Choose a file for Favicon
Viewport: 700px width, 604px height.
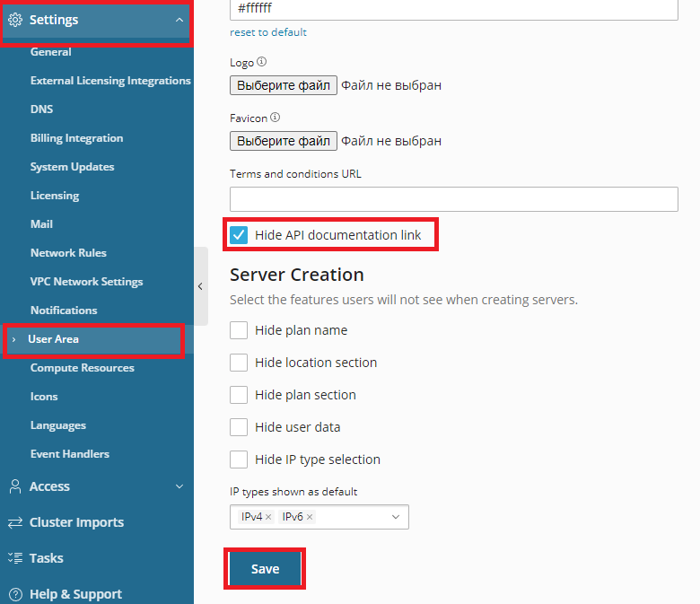[x=284, y=141]
